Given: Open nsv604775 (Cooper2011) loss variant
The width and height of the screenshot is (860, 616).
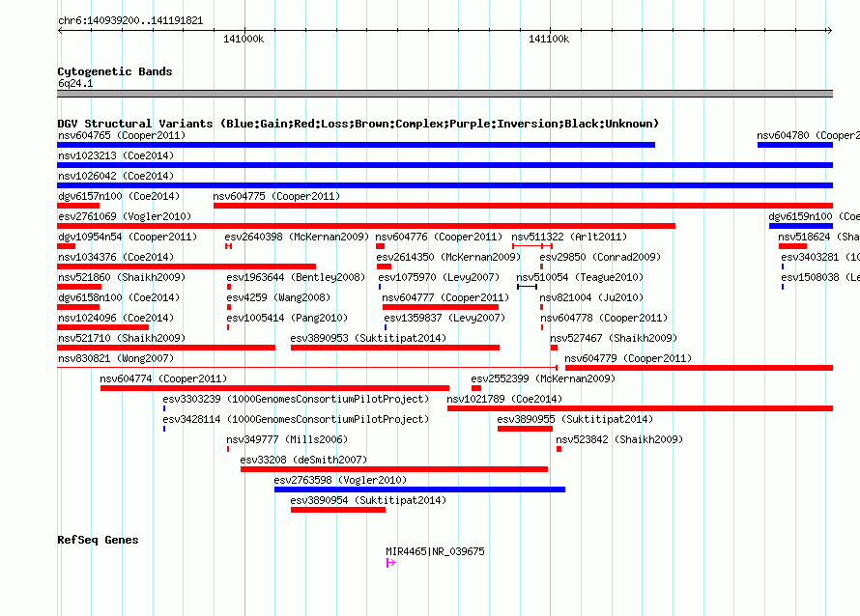Looking at the screenshot, I should tap(276, 196).
